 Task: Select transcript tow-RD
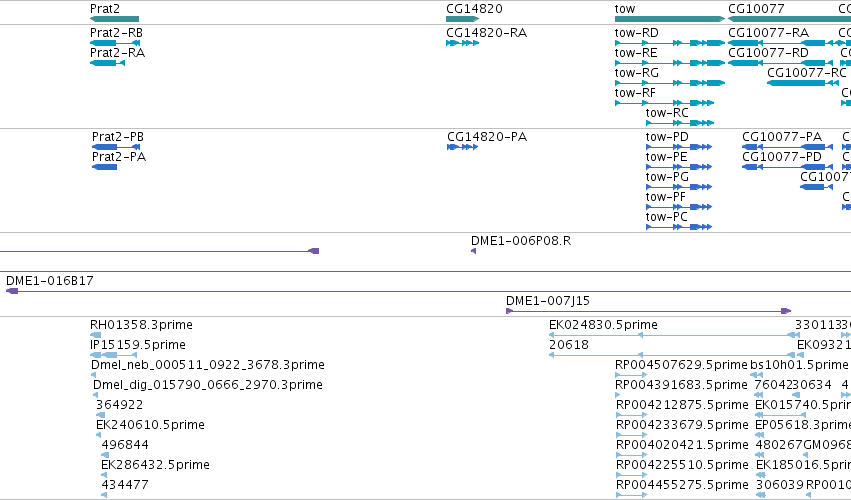click(637, 33)
